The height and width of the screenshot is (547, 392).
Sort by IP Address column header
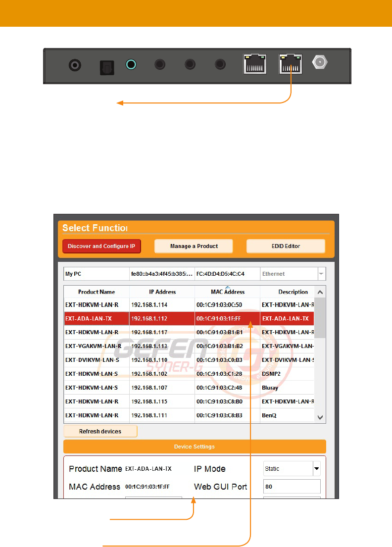pos(162,292)
